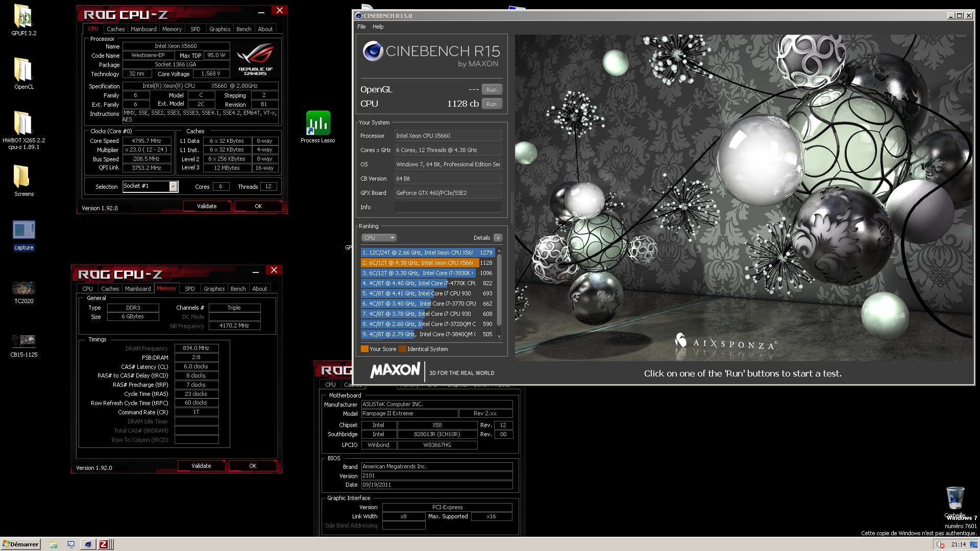Click OK in the top CPU-Z window
This screenshot has height=551, width=980.
[x=258, y=206]
